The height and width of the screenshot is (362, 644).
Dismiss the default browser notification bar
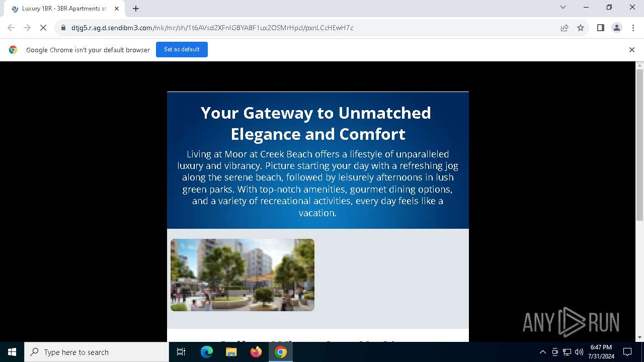[632, 50]
